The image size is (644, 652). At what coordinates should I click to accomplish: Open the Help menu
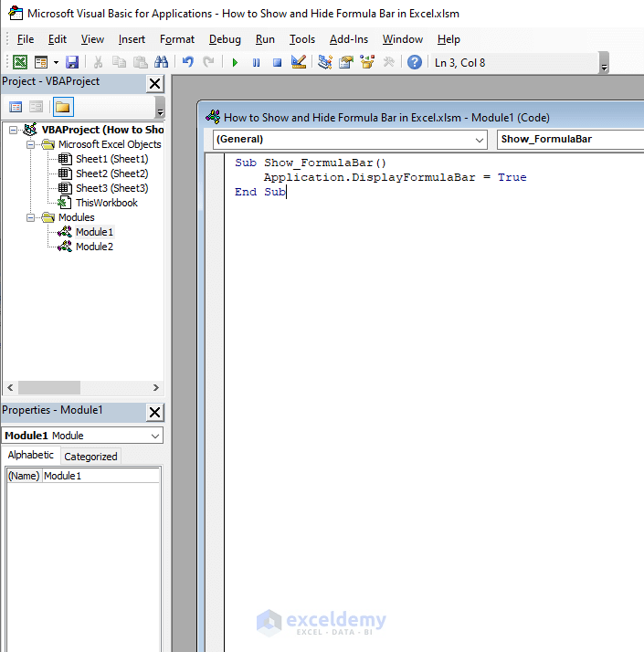point(449,39)
